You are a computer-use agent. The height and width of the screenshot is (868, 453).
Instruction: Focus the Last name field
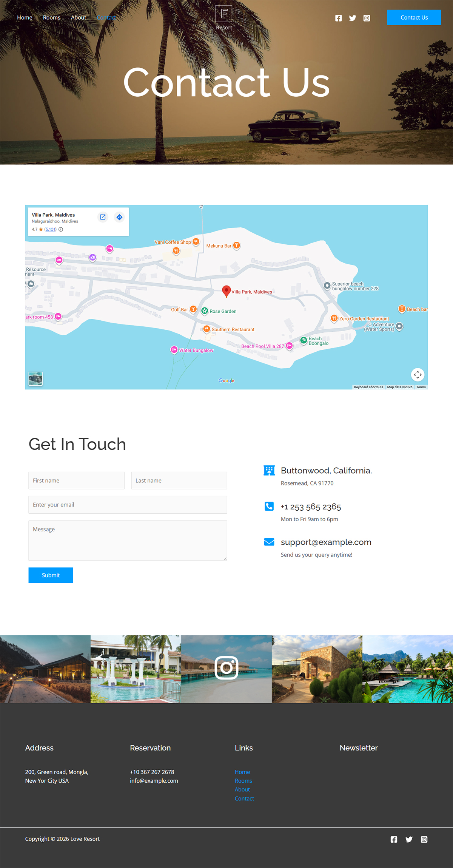click(179, 480)
